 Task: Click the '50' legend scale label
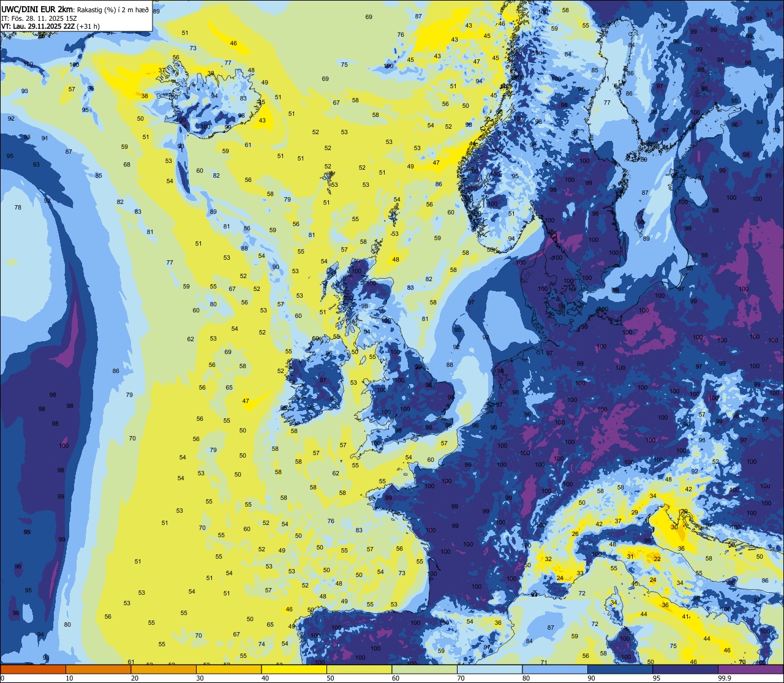pos(330,678)
